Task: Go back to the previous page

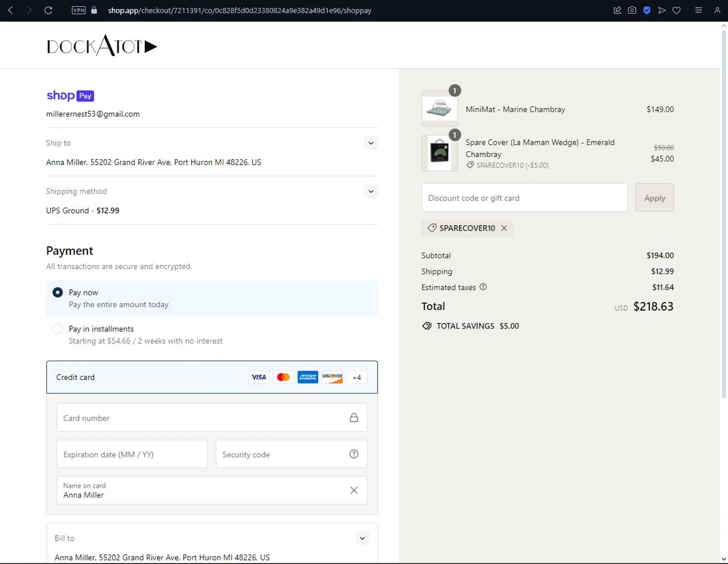Action: click(x=11, y=10)
